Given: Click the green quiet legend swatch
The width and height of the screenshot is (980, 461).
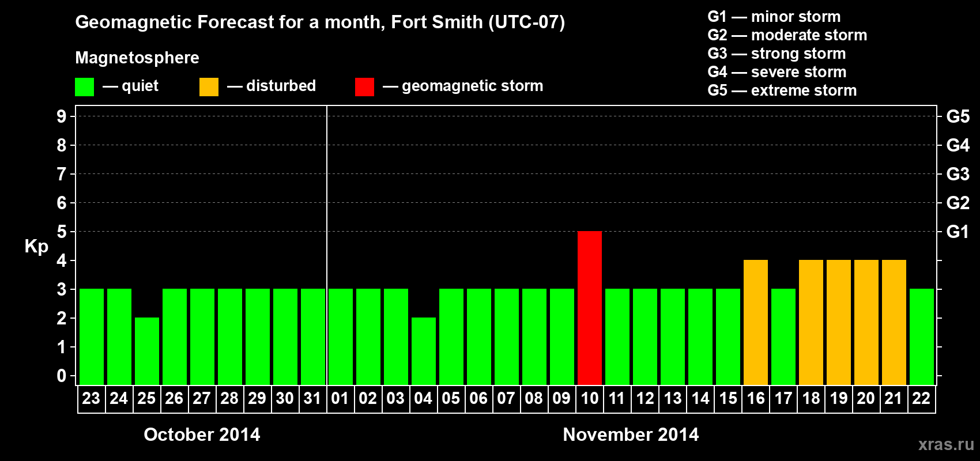Looking at the screenshot, I should [84, 87].
